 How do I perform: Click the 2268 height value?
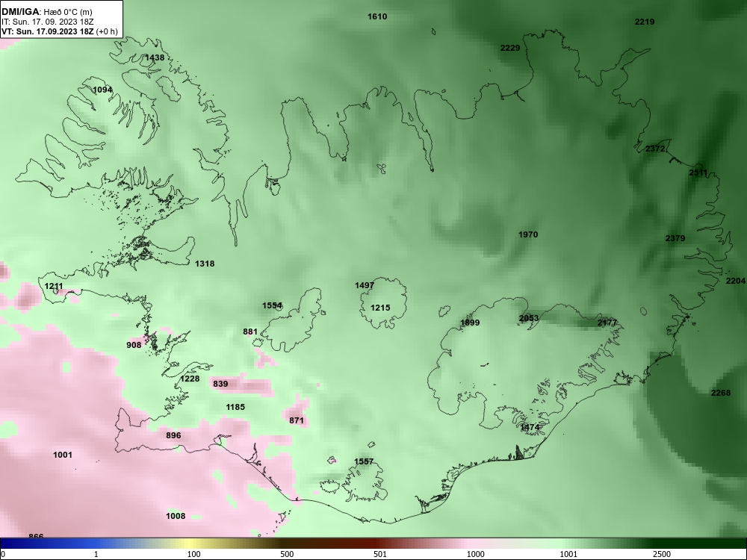(x=720, y=393)
